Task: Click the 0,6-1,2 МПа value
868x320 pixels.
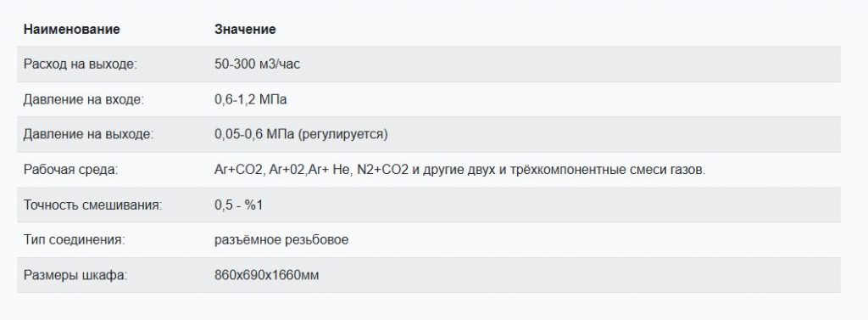Action: [x=250, y=100]
